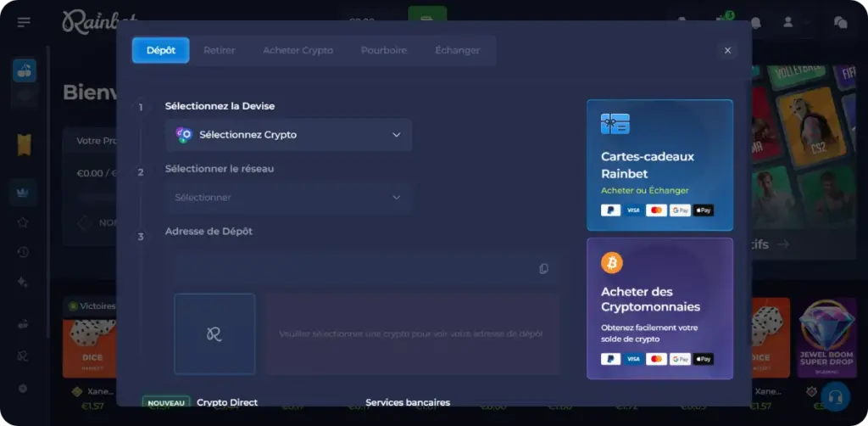Viewport: 868px width, 426px height.
Task: Click the green wallet button in header
Action: pyautogui.click(x=427, y=14)
